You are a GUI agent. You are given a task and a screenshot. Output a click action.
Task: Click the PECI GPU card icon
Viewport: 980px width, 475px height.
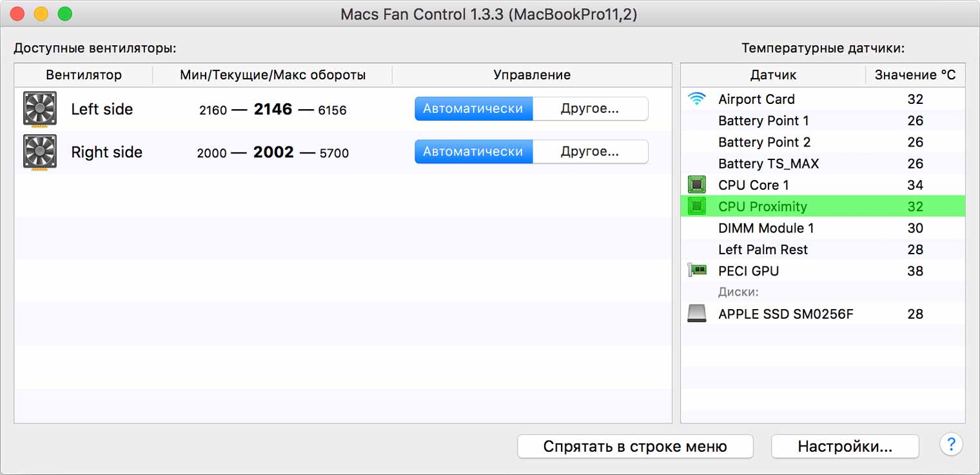(x=696, y=271)
